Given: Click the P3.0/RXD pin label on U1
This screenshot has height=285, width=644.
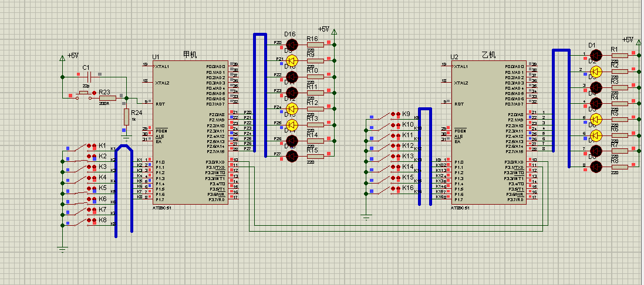Looking at the screenshot, I should [x=215, y=162].
